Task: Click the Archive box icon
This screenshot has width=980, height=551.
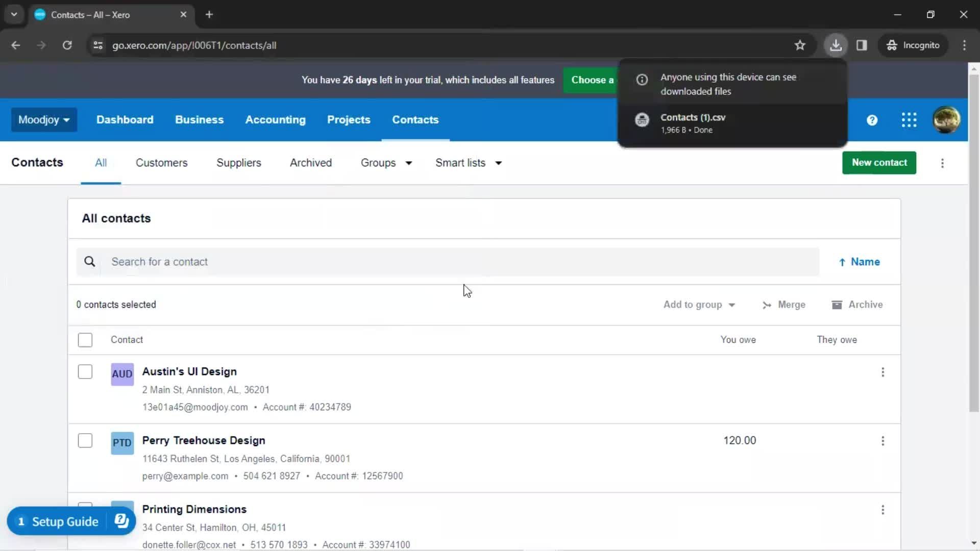Action: click(837, 305)
